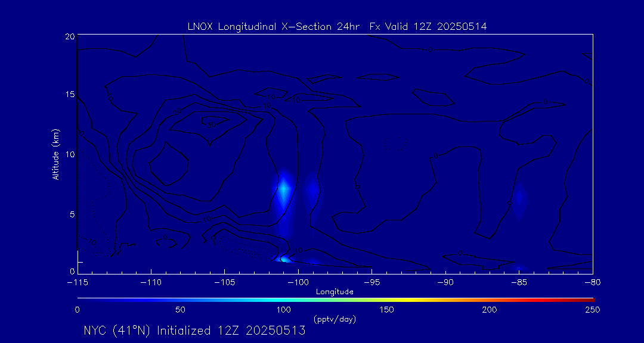Click the longitude tick label '-100'
644x343 pixels.
(298, 283)
